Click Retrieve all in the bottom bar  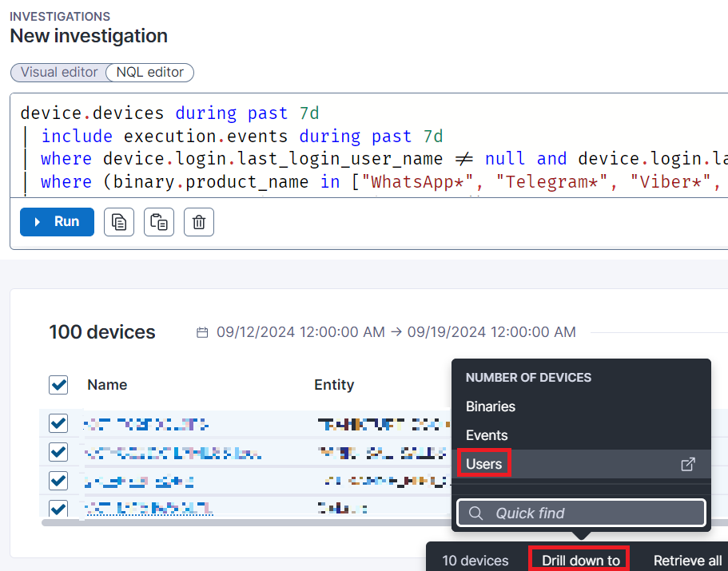point(687,560)
